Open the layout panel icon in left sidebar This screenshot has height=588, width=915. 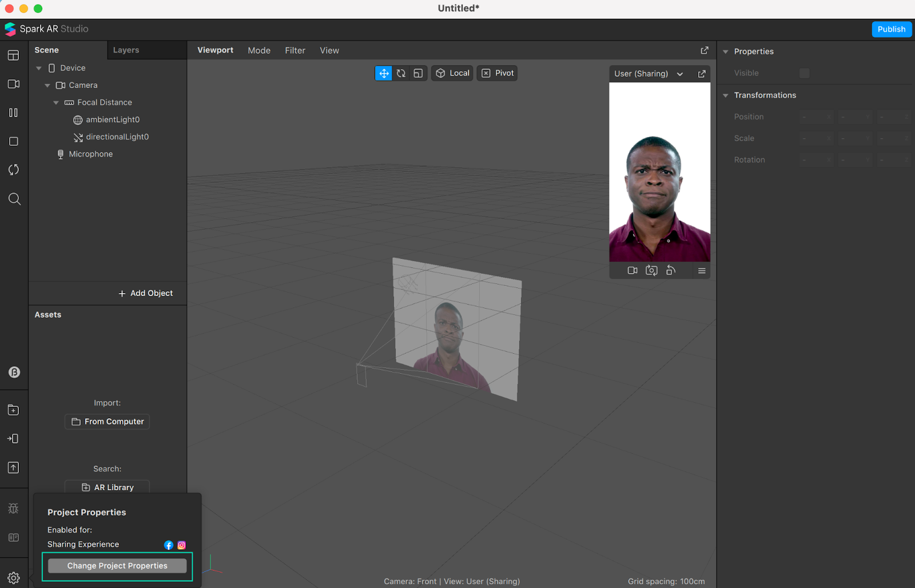click(14, 55)
